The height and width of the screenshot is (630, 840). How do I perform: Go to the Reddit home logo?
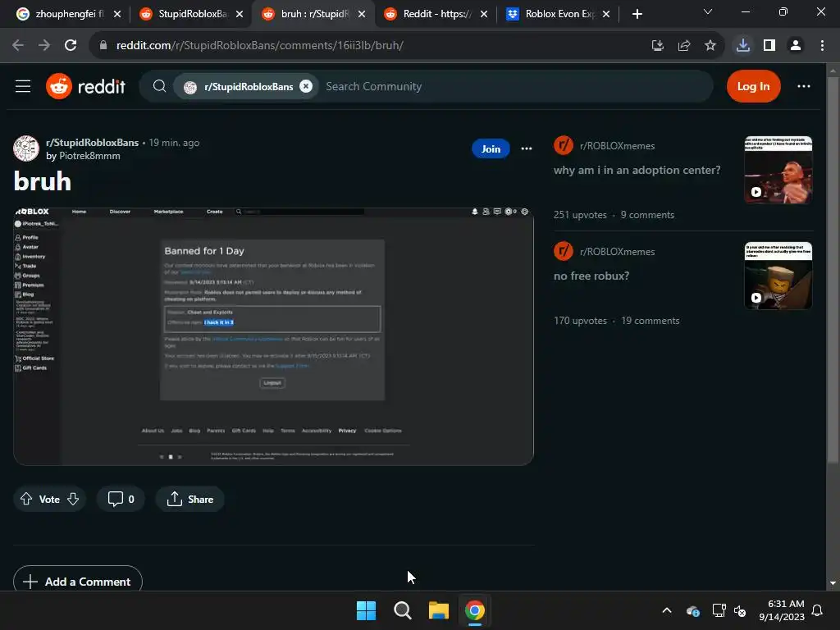coord(85,86)
